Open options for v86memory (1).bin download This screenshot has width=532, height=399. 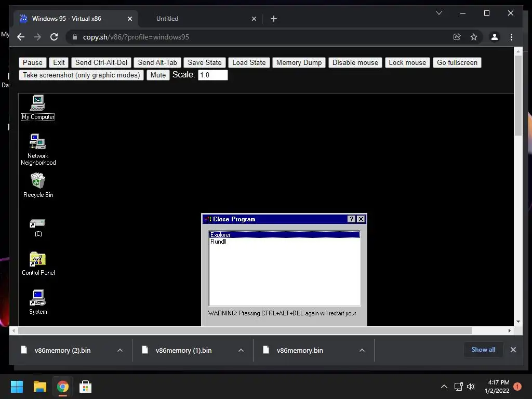point(241,350)
